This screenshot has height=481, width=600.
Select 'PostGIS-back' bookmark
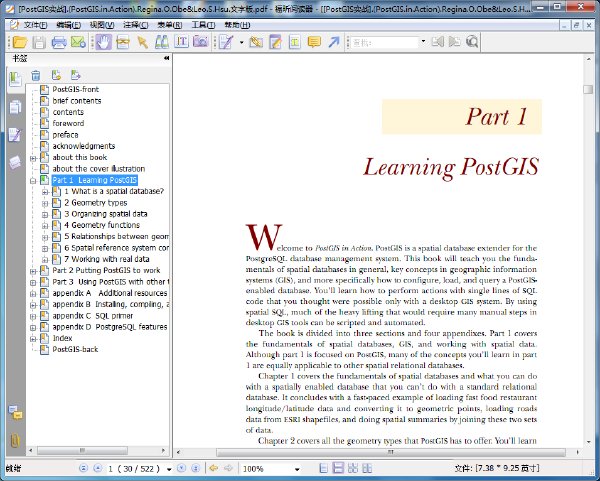(75, 349)
